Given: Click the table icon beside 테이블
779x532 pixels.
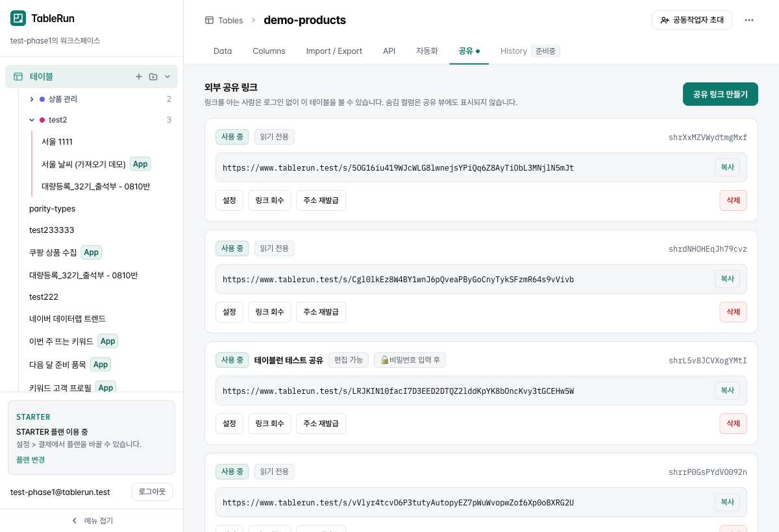Looking at the screenshot, I should 18,77.
